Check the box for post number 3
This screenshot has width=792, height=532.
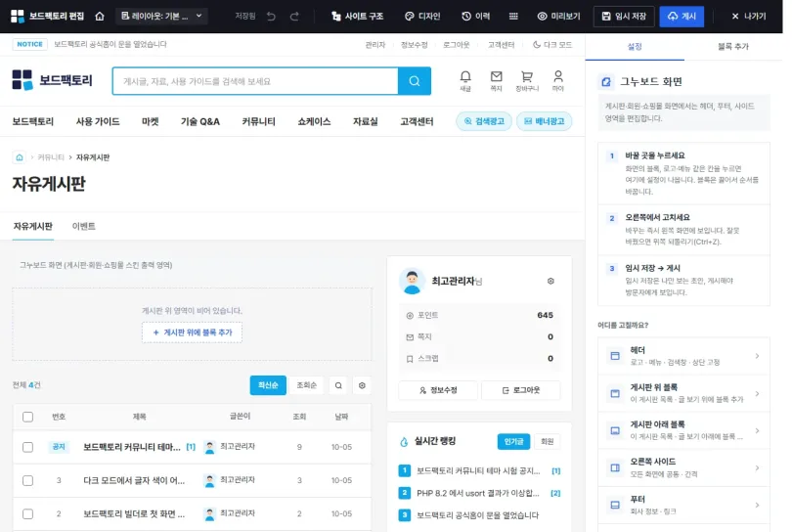pos(27,480)
